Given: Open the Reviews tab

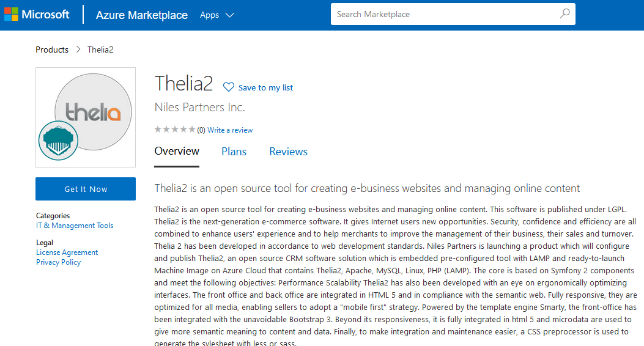Looking at the screenshot, I should (x=288, y=152).
